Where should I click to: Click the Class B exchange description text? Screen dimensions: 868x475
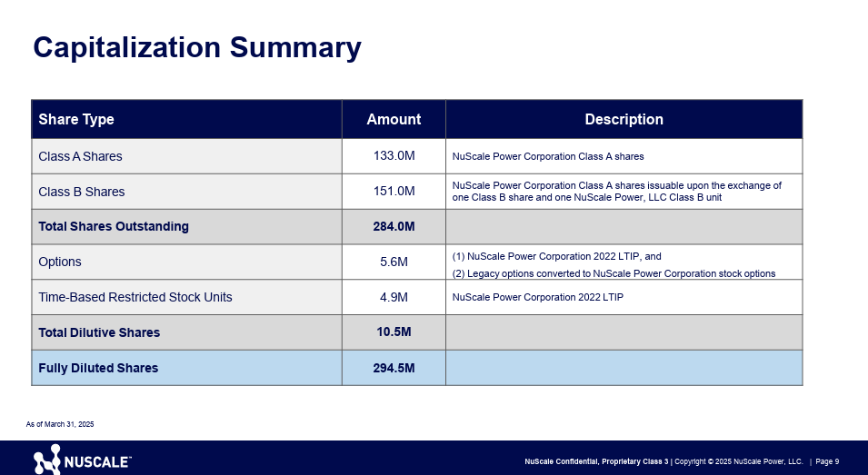616,192
